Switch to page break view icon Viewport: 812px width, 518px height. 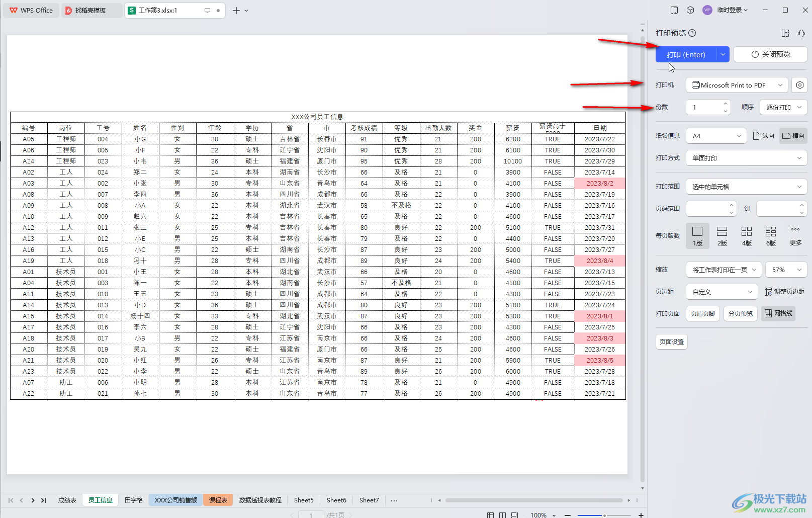502,515
